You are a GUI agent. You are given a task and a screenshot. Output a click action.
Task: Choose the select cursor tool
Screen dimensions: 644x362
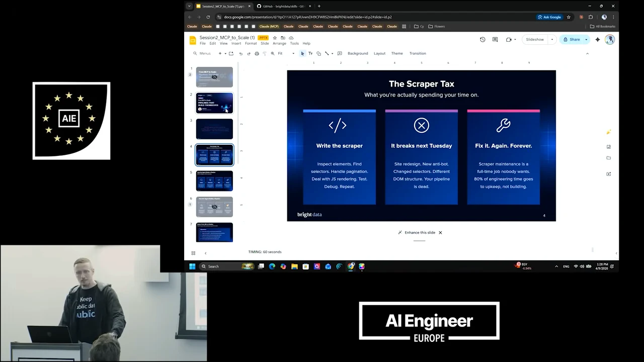(x=302, y=53)
